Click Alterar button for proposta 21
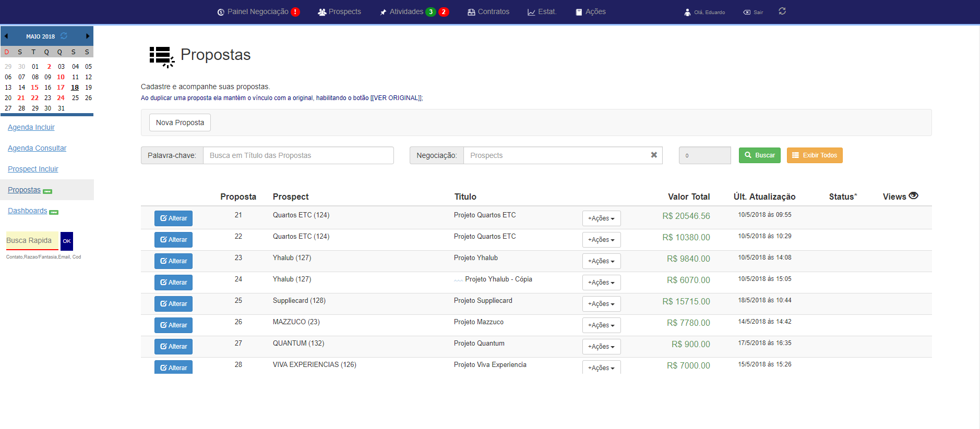Image resolution: width=980 pixels, height=429 pixels. [173, 218]
